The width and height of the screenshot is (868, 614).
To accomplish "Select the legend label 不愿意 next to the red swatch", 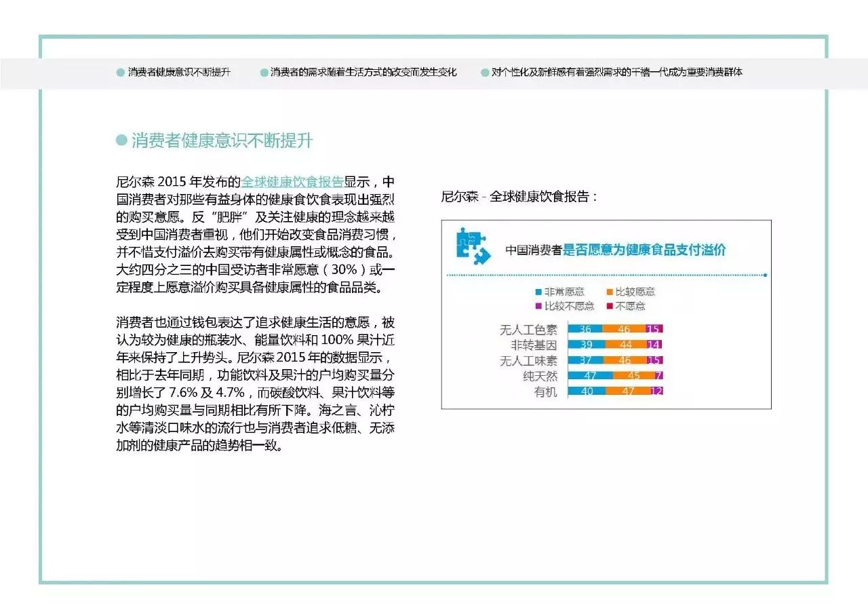I will click(x=630, y=306).
